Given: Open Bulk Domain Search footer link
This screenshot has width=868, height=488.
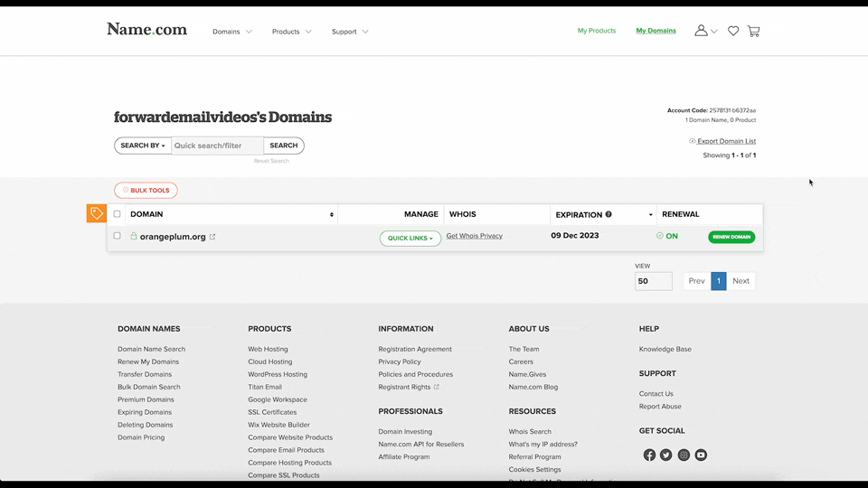Looking at the screenshot, I should coord(149,388).
